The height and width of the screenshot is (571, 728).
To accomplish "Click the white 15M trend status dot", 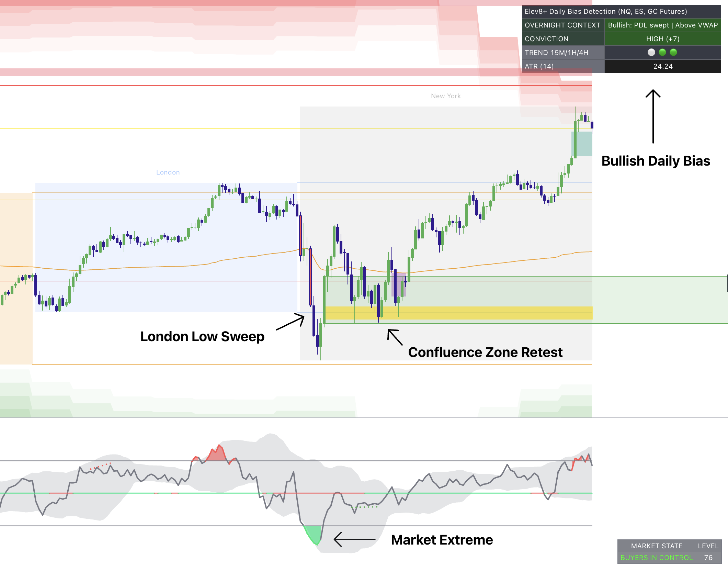I will click(651, 52).
